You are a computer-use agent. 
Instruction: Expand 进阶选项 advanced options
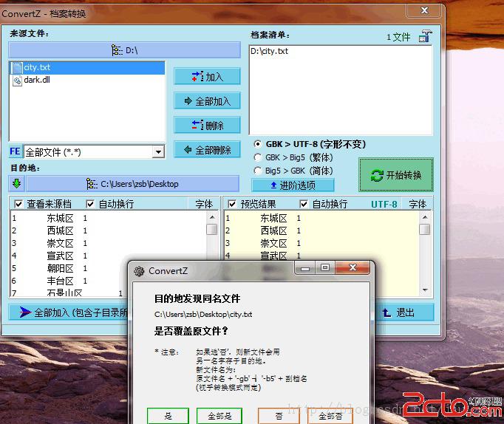click(x=293, y=185)
